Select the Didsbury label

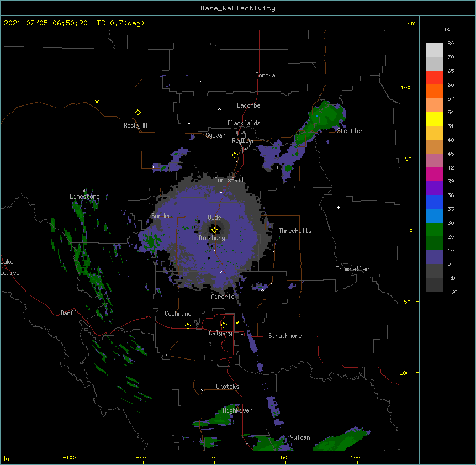coord(212,238)
